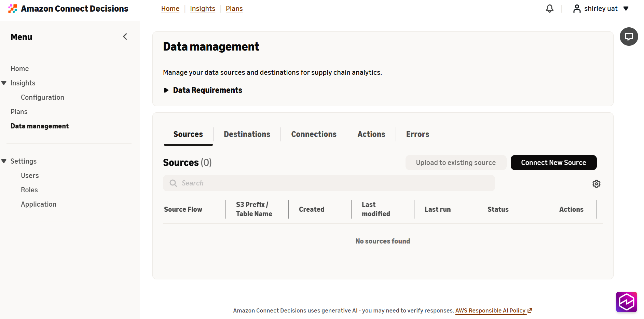Screen dimensions: 644x319
Task: Switch to the Connections tab
Action: [x=314, y=134]
